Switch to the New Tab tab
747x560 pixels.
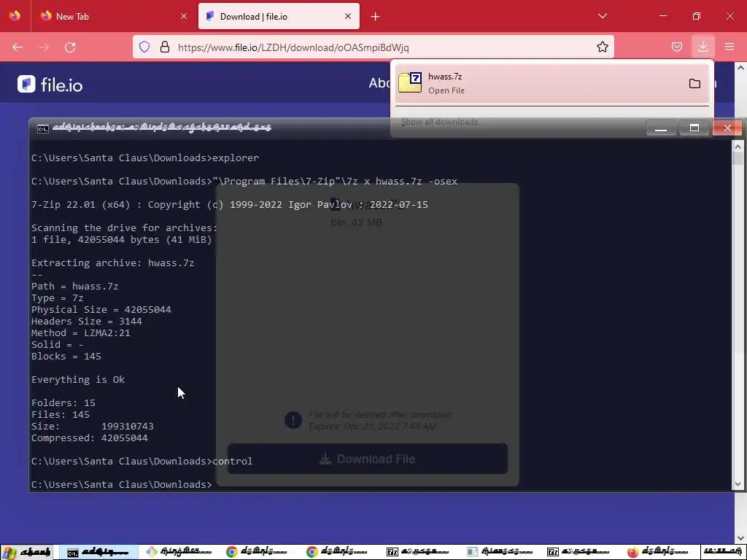coord(113,16)
